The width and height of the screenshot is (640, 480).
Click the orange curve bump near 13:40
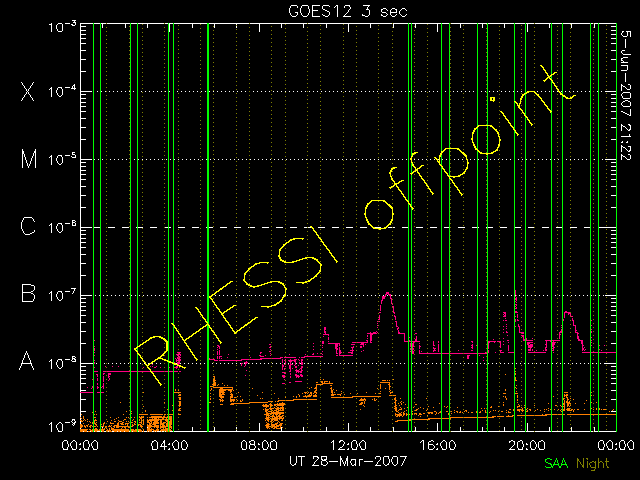tap(385, 386)
